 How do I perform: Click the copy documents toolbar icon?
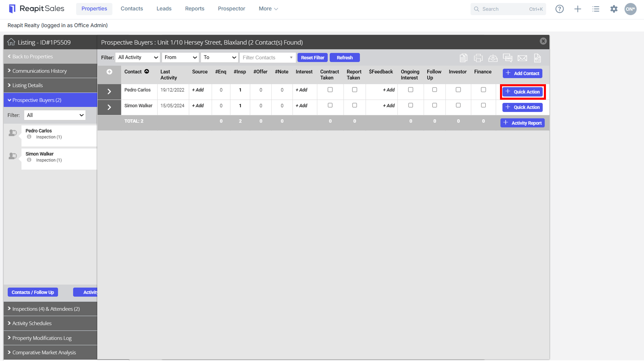(x=463, y=58)
